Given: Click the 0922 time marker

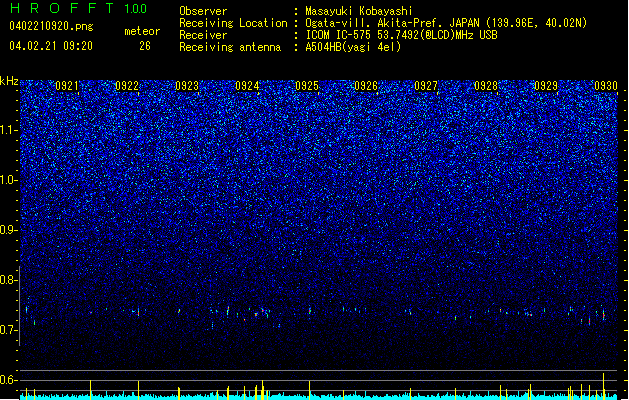Looking at the screenshot, I should coord(127,86).
